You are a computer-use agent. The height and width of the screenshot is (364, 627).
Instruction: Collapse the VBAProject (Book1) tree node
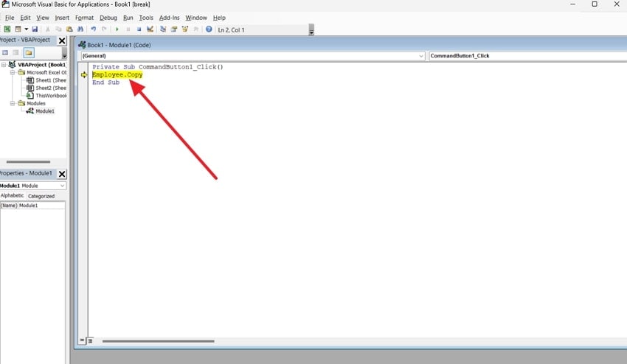4,64
